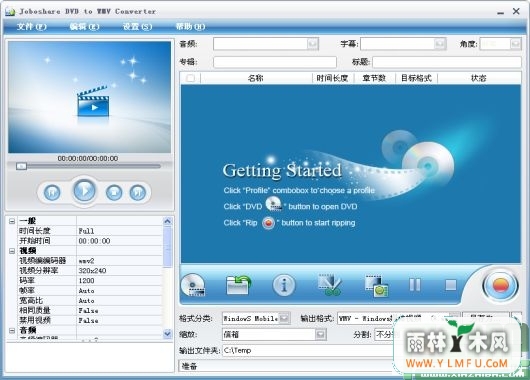Collapse the 视频 section
Image resolution: width=530 pixels, height=380 pixels.
coord(12,251)
